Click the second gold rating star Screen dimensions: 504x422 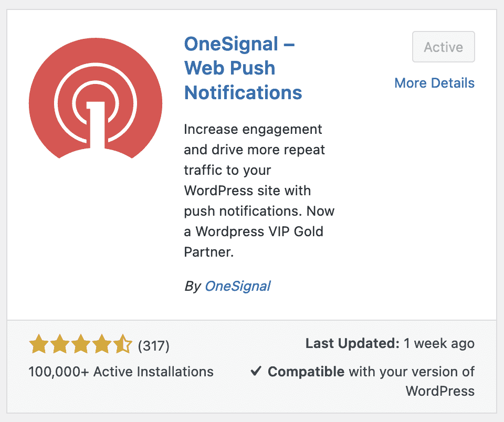(60, 345)
